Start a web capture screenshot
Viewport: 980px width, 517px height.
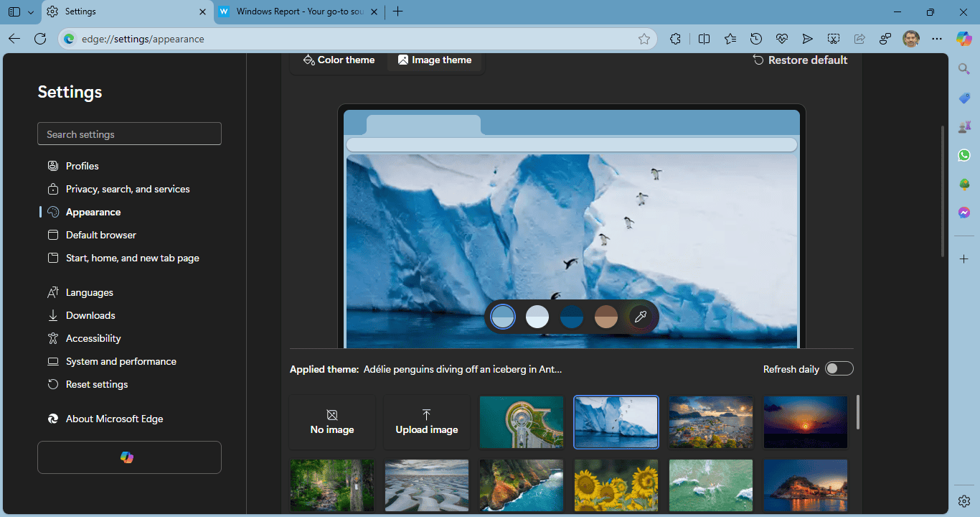834,39
